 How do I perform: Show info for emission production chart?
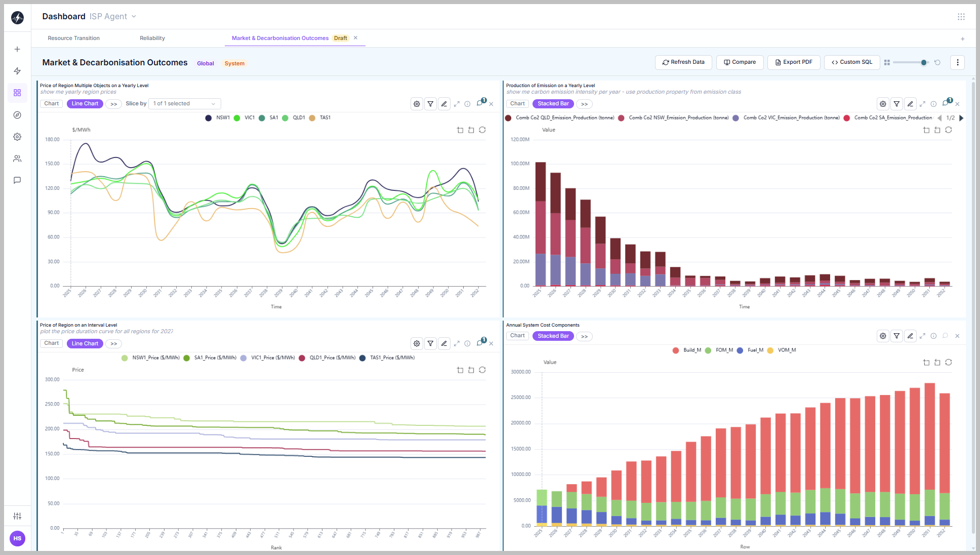[933, 104]
